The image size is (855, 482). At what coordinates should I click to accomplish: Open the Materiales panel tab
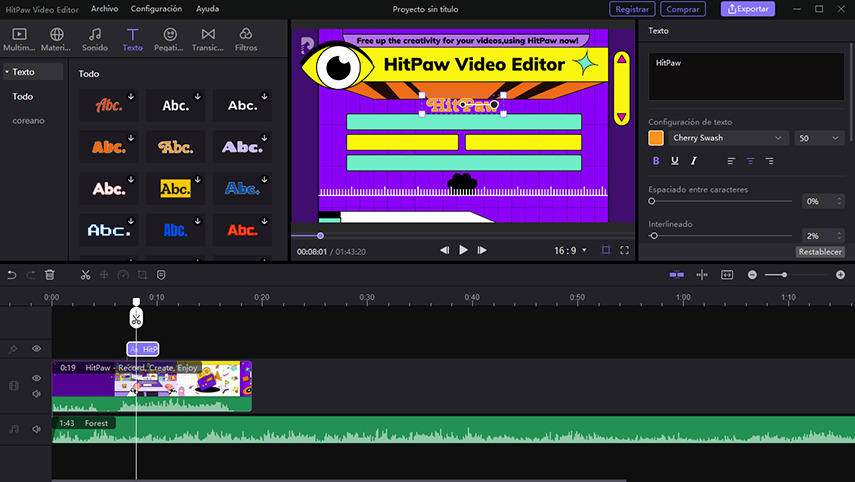(56, 40)
